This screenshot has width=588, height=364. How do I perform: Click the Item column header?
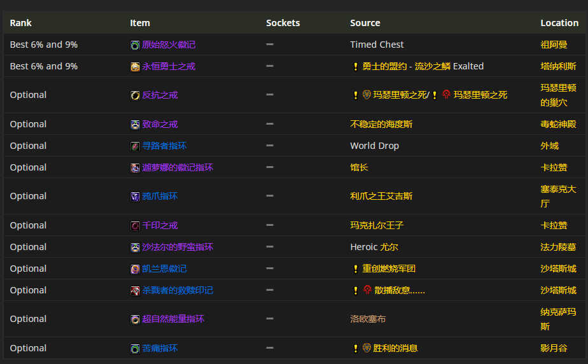pyautogui.click(x=140, y=23)
